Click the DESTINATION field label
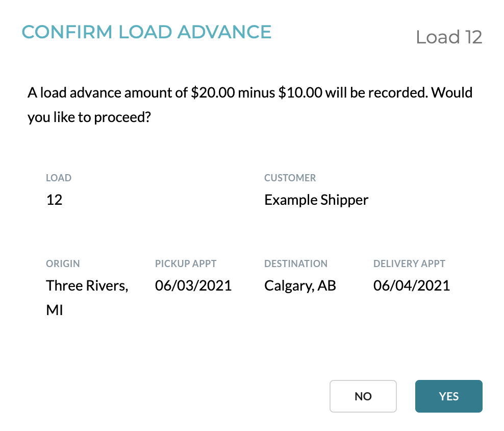Image resolution: width=504 pixels, height=431 pixels. [296, 264]
